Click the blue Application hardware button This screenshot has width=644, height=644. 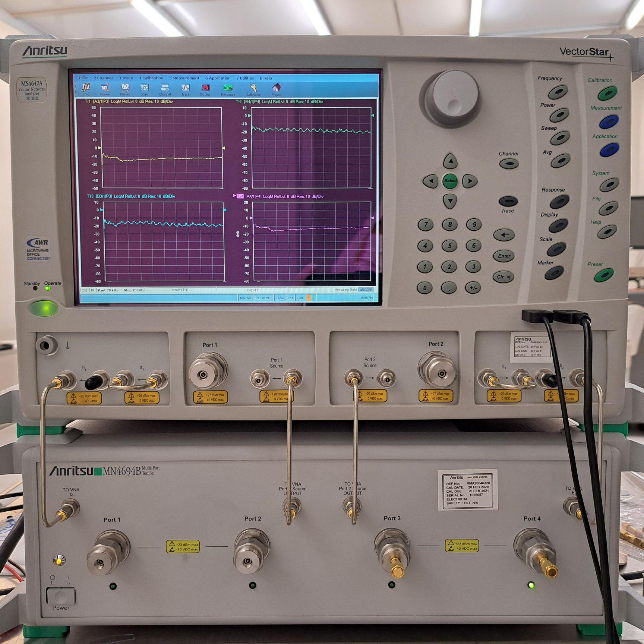pyautogui.click(x=609, y=150)
